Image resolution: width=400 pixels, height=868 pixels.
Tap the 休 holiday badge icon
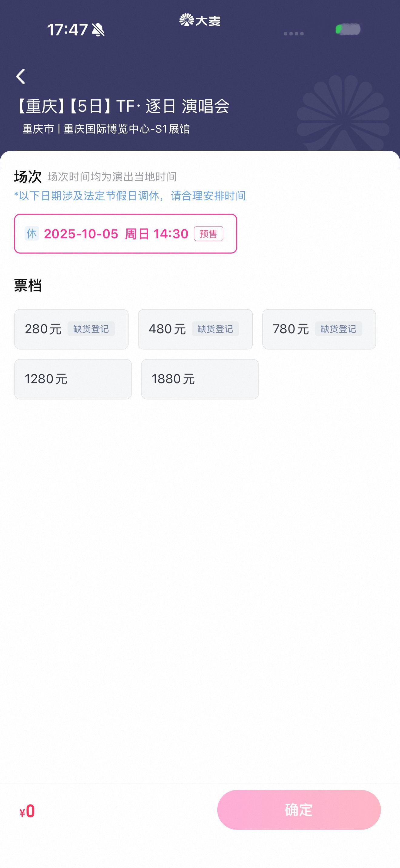click(32, 234)
